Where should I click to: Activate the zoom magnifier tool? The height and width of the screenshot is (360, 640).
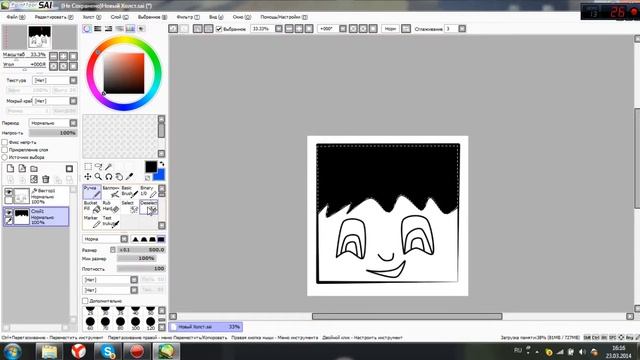(98, 177)
